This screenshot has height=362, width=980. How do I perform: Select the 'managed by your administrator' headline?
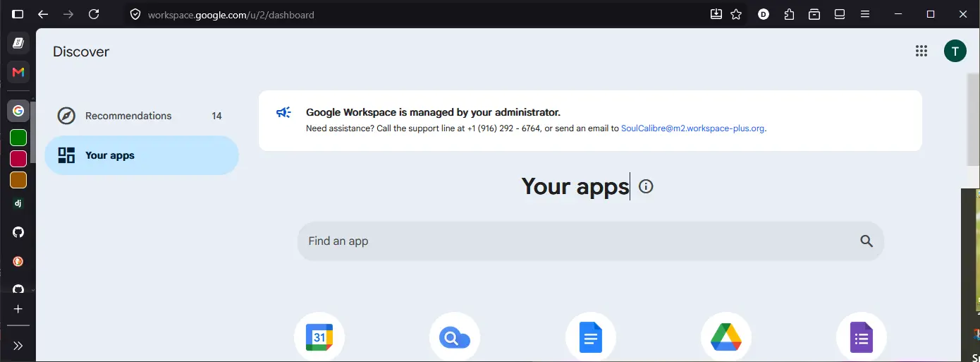coord(433,112)
